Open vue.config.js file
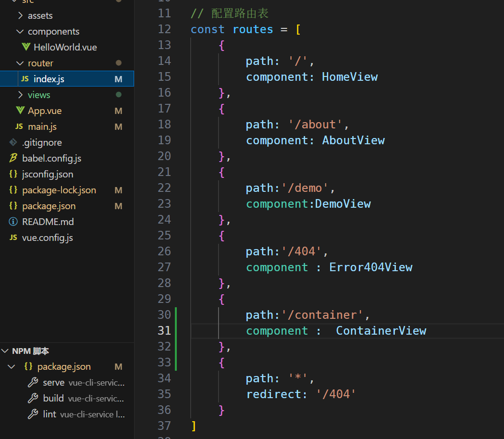 click(48, 238)
